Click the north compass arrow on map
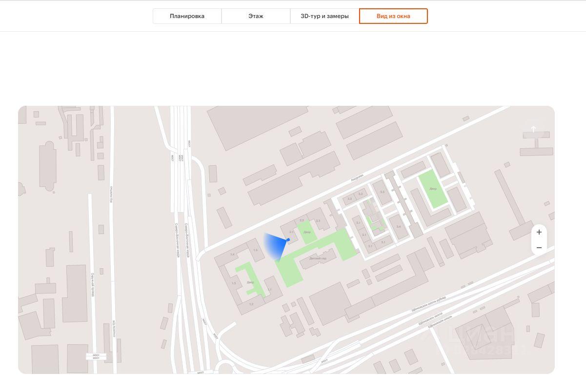Image resolution: width=586 pixels, height=392 pixels. [533, 129]
